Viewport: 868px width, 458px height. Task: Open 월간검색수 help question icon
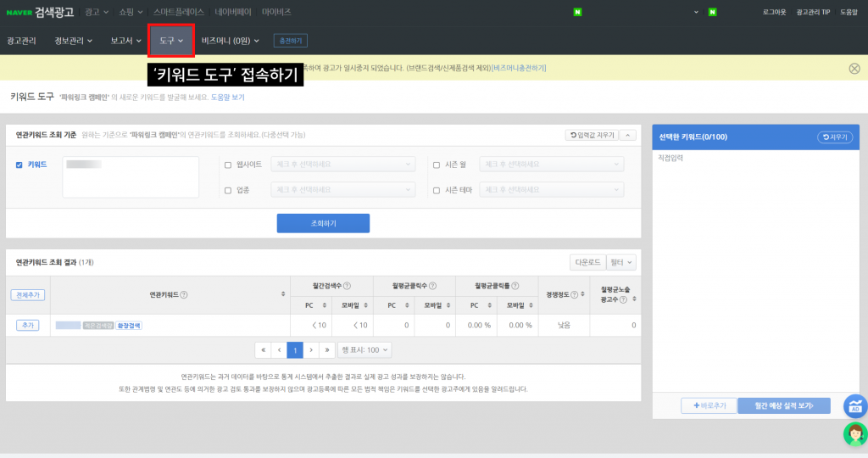[x=347, y=286]
